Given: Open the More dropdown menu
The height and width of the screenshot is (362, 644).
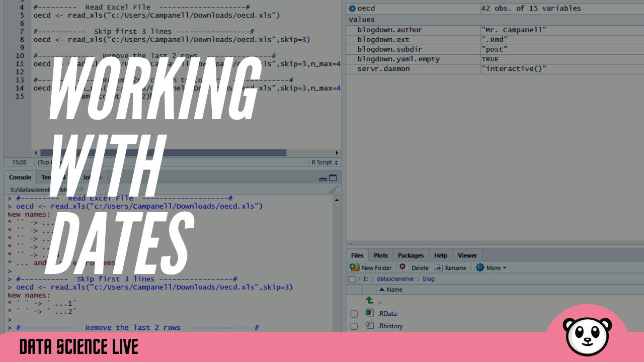Looking at the screenshot, I should click(x=496, y=268).
